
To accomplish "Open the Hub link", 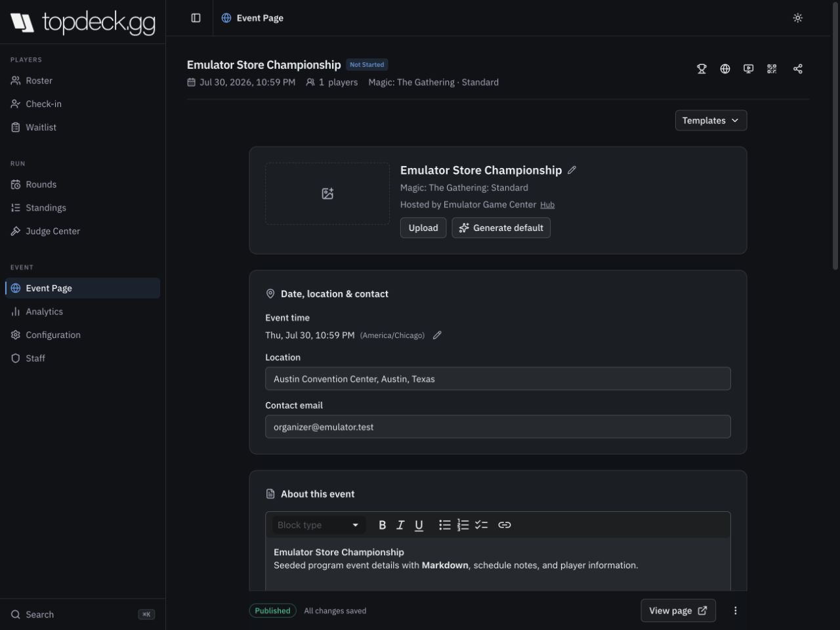I will click(x=547, y=205).
